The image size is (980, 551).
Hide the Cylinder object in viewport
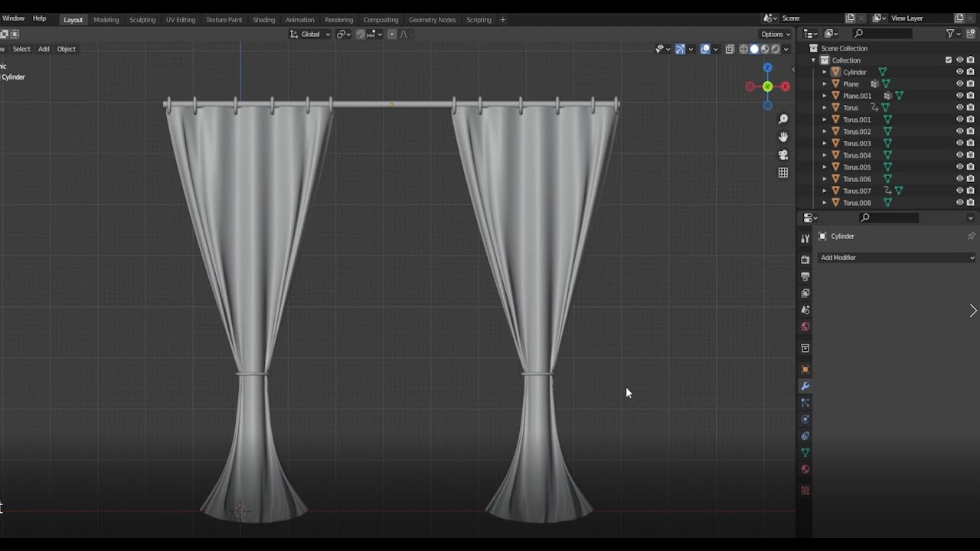click(x=959, y=72)
